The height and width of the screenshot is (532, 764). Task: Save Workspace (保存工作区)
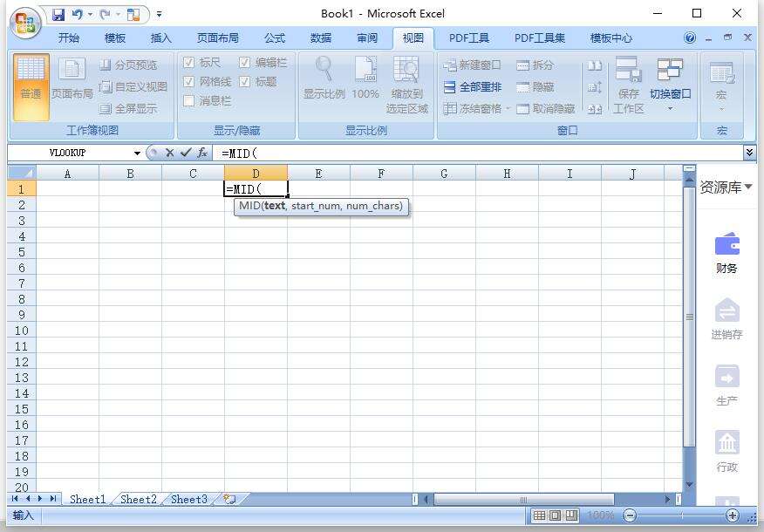click(x=629, y=85)
